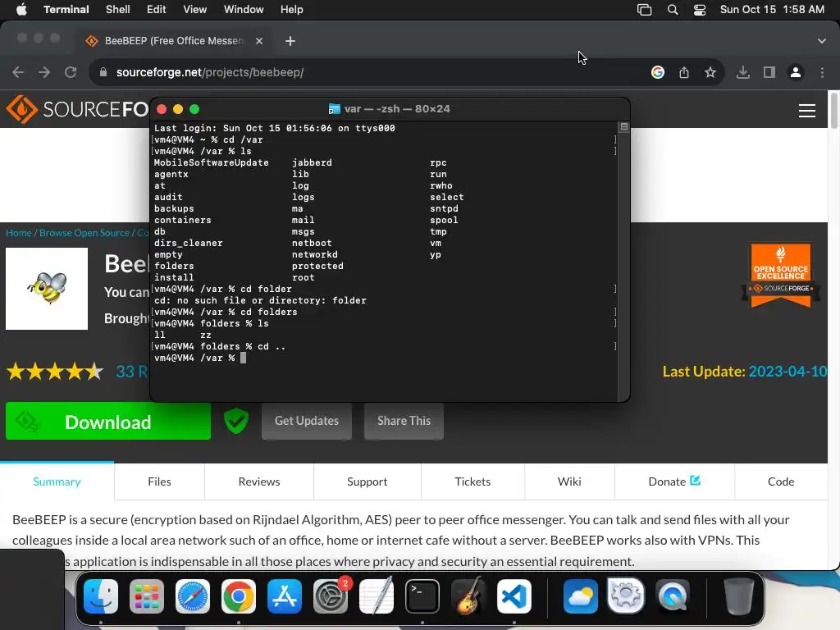Open Visual Studio Code from the Dock
Viewport: 840px width, 630px height.
coord(514,596)
